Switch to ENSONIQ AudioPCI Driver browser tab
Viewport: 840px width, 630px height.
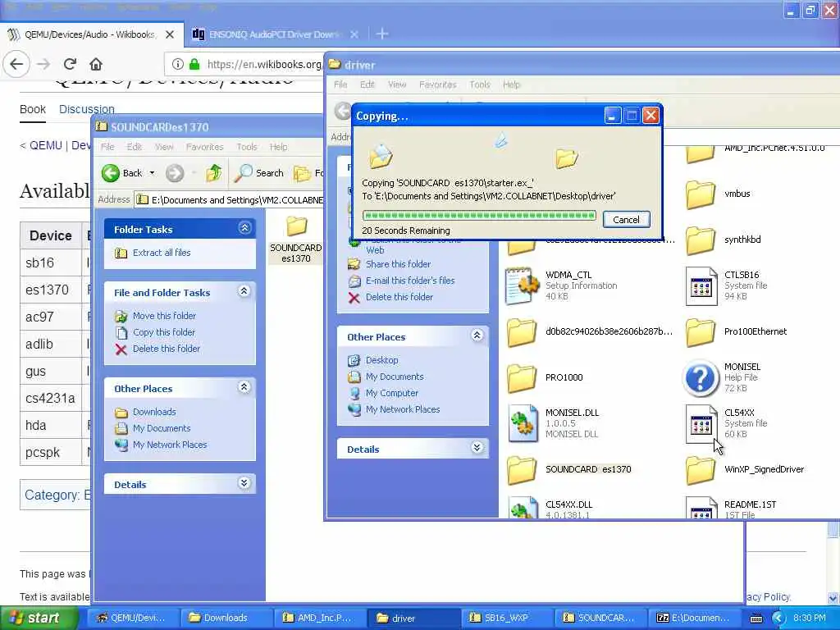pos(273,34)
